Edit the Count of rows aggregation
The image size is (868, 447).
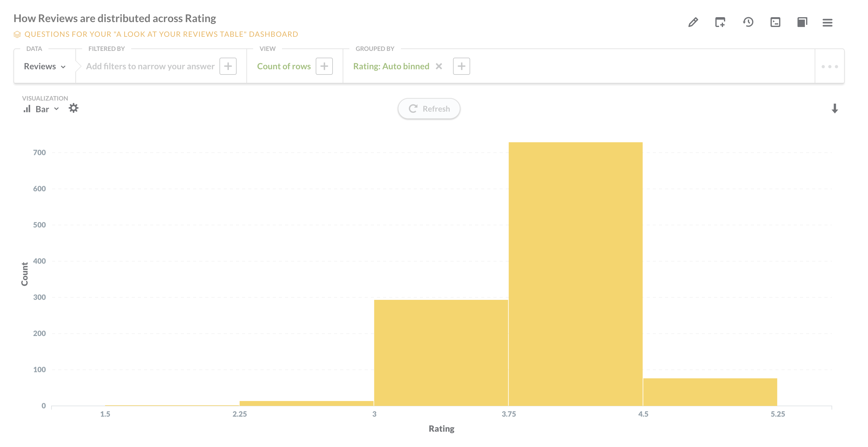[284, 66]
